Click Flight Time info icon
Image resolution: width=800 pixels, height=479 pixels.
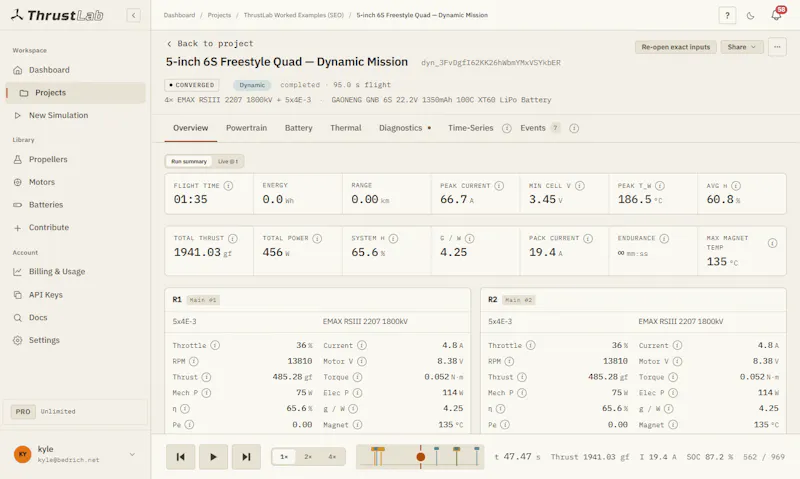click(x=228, y=186)
